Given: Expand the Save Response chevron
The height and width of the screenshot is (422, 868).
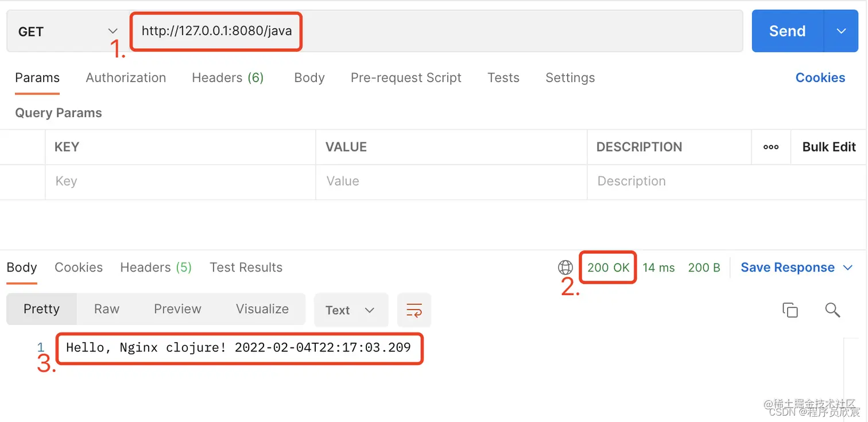Looking at the screenshot, I should pos(848,268).
